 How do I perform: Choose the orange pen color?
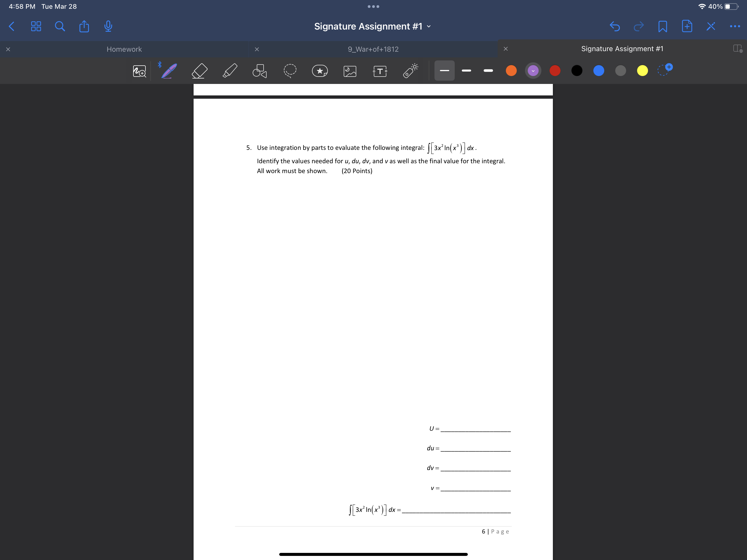[x=511, y=71]
